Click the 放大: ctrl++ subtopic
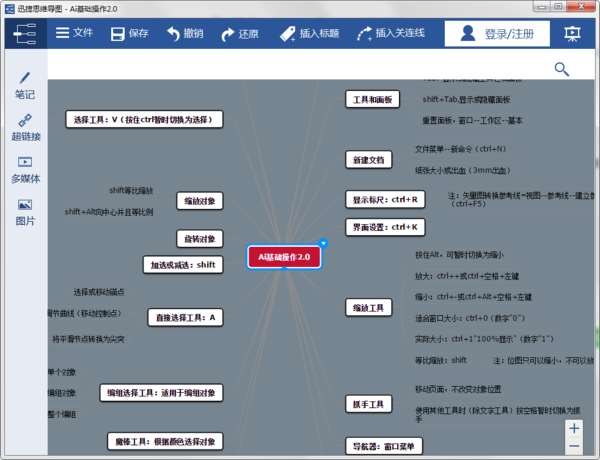 click(467, 276)
